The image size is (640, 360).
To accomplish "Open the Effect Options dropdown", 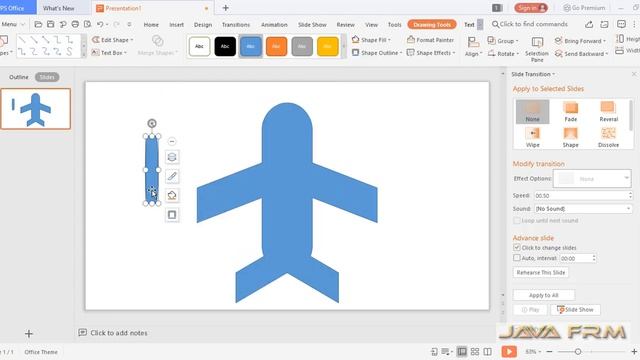I will (592, 179).
